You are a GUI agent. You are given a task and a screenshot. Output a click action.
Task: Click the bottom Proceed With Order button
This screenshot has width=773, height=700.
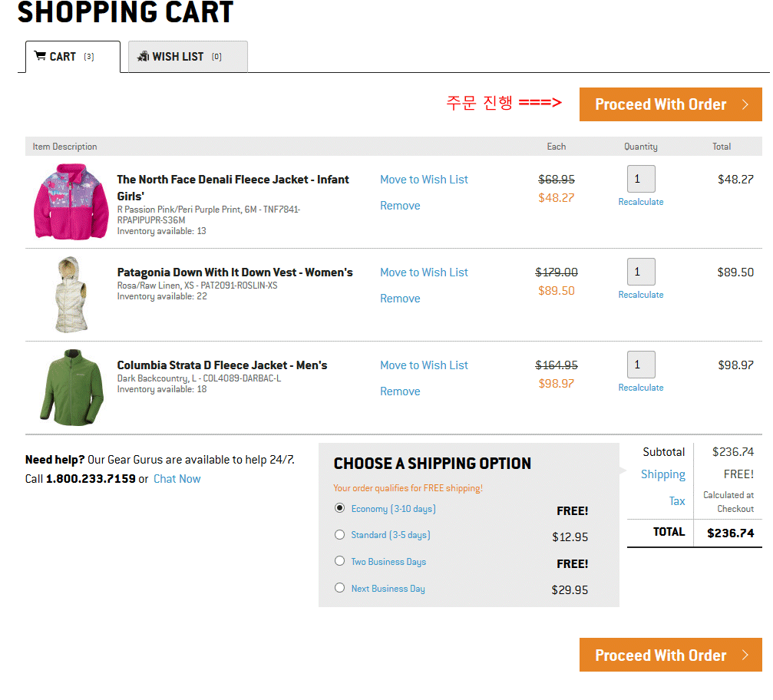tap(669, 655)
